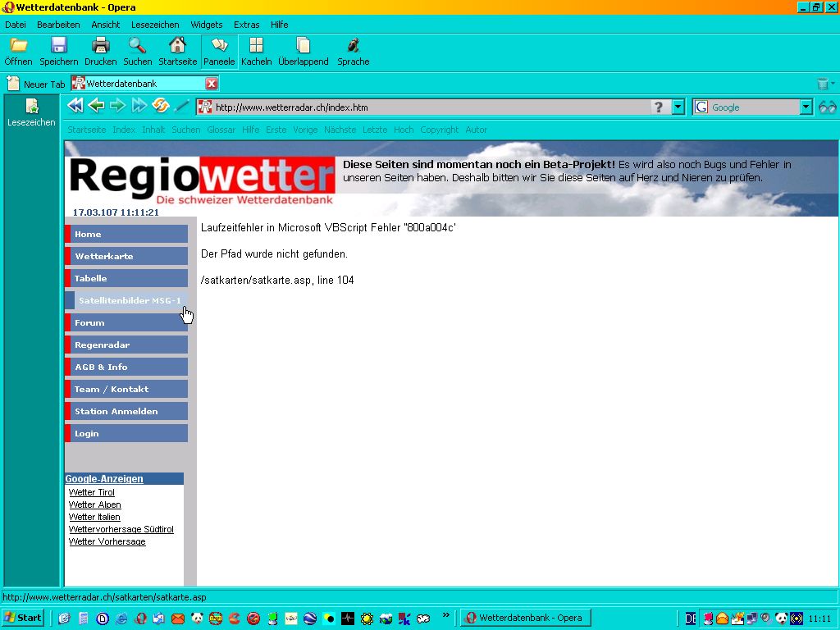840x630 pixels.
Task: Click the wand pencil icon beside reload
Action: [x=182, y=106]
